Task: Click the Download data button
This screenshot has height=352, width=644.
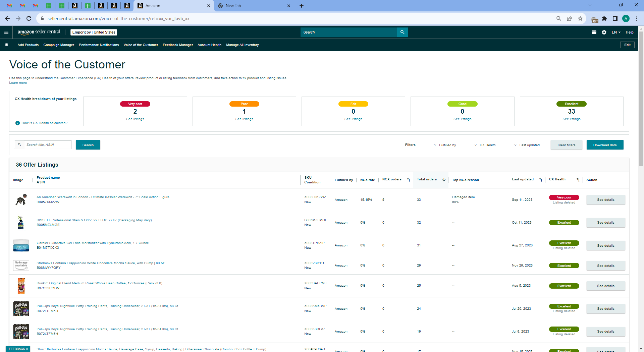Action: [x=605, y=145]
